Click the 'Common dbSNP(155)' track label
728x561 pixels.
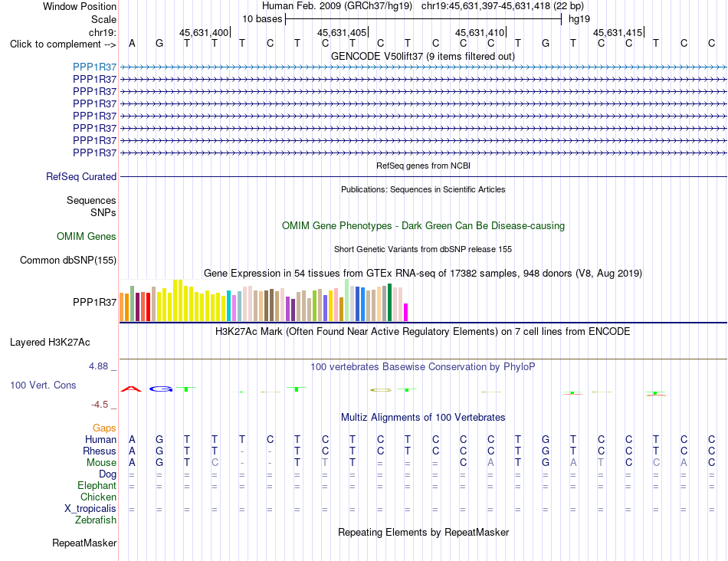tap(68, 260)
